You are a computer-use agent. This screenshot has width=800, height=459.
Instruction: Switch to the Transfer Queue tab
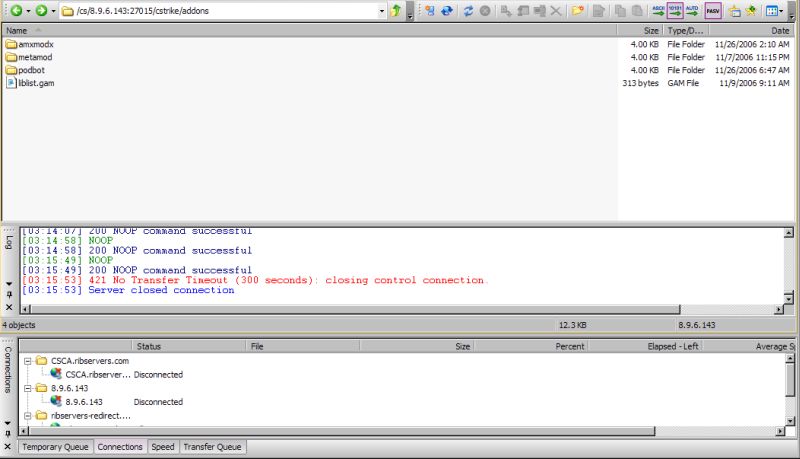click(x=212, y=447)
